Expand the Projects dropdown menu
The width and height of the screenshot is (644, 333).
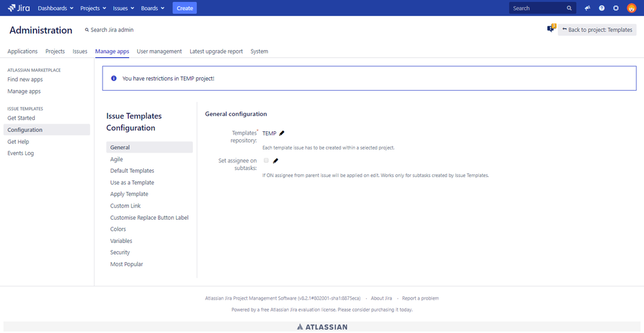pos(93,8)
